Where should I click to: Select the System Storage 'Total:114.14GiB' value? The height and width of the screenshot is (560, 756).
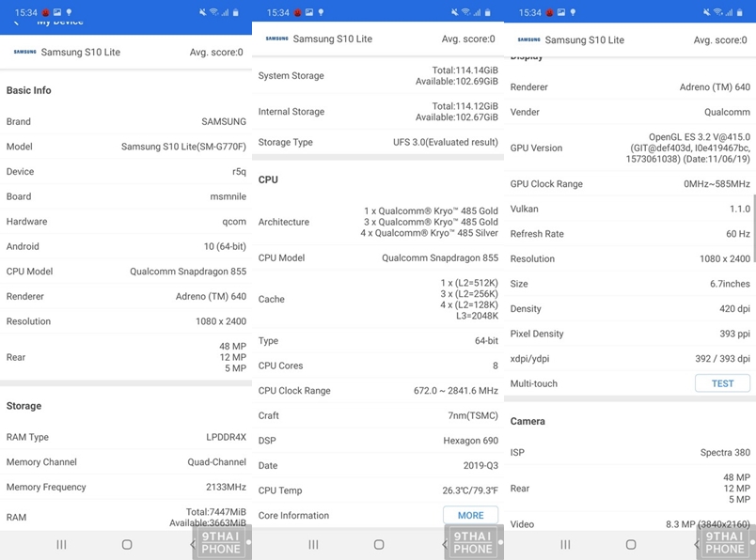(x=465, y=70)
